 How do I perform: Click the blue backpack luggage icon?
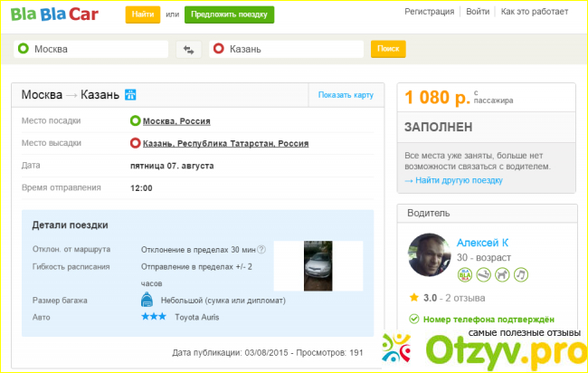click(x=147, y=301)
